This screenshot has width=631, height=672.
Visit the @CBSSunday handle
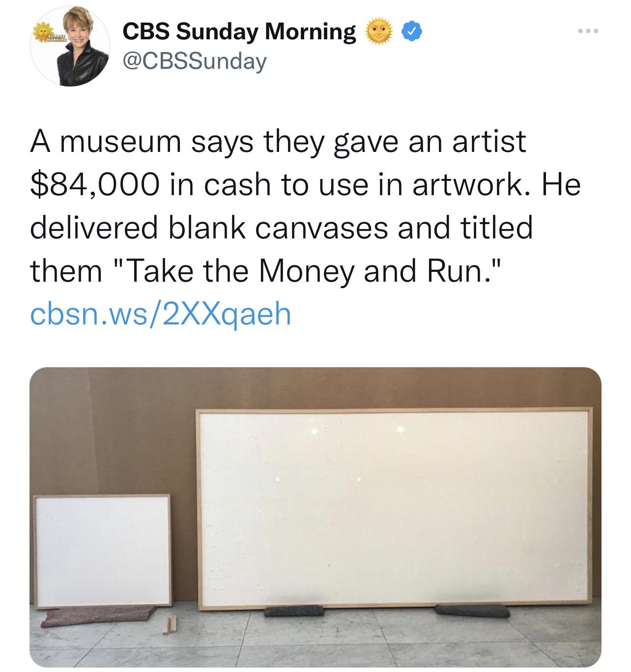pyautogui.click(x=194, y=60)
